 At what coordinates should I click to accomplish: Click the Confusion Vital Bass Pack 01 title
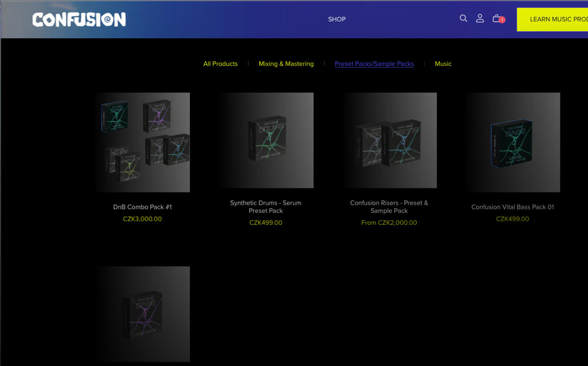[x=513, y=207]
